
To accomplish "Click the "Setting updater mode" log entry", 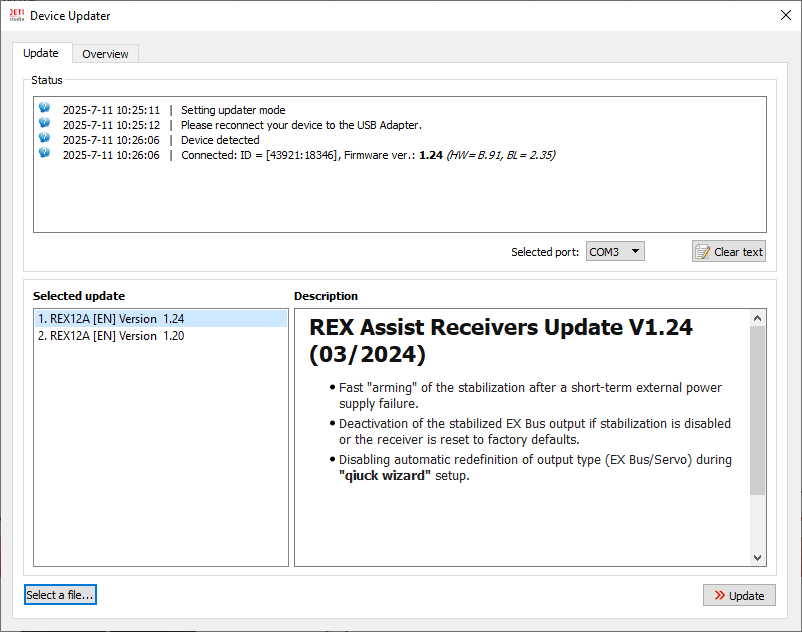I will coord(233,110).
